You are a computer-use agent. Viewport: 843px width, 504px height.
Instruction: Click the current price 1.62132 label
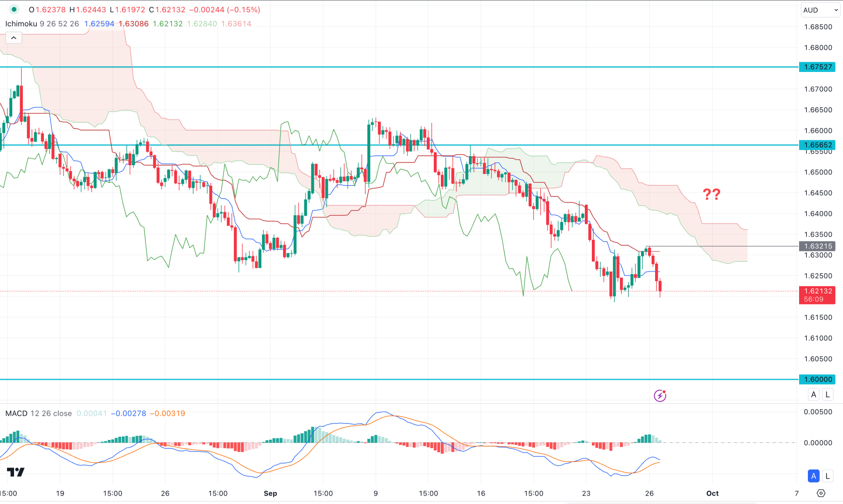(x=817, y=295)
